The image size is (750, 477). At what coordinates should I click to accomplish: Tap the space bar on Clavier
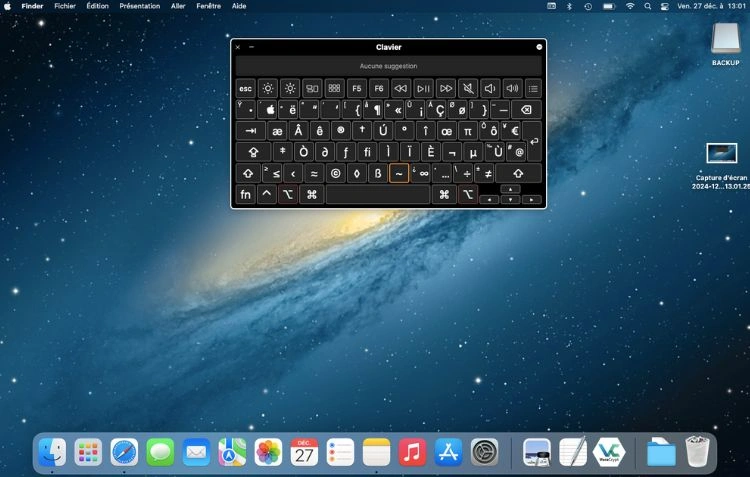click(x=378, y=194)
